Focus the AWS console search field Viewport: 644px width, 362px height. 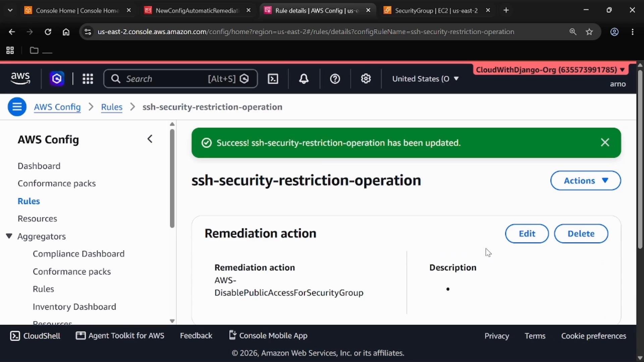[180, 79]
